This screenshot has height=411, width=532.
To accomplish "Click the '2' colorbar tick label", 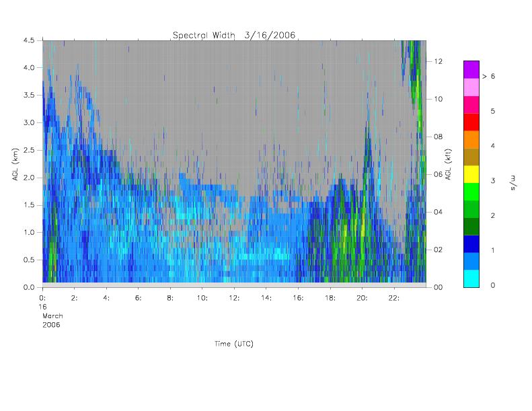I will [492, 215].
